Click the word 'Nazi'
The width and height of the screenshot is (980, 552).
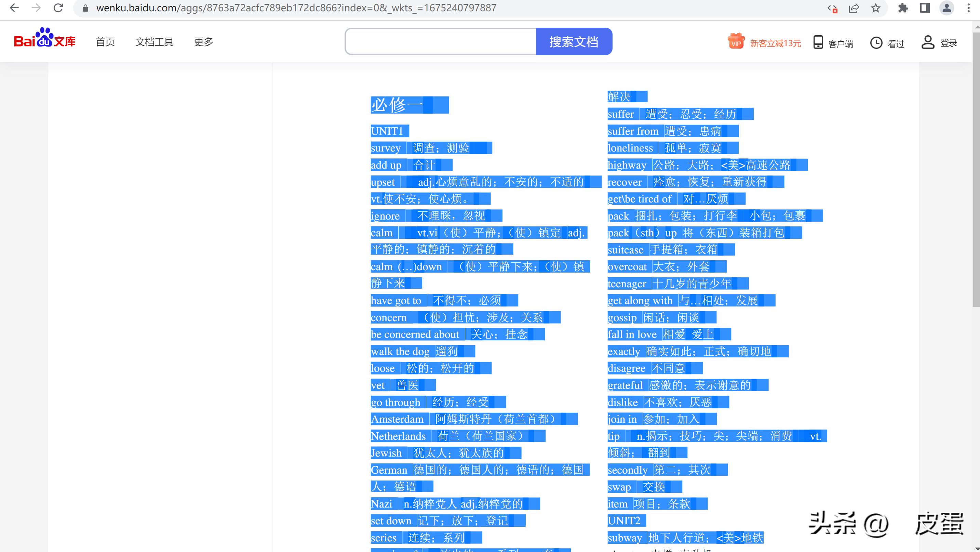381,504
